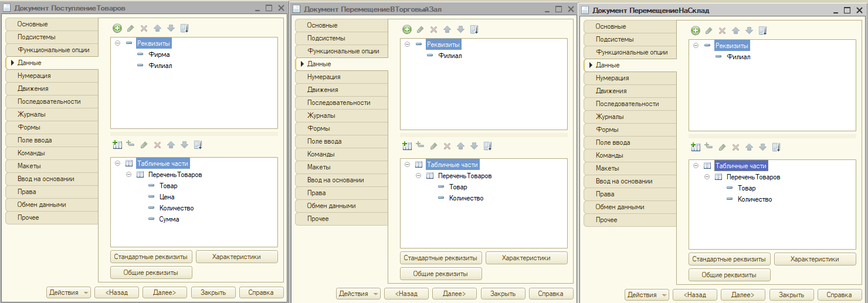Click sort list icon above Реквизиты in ПоступлениеТоваров
Image resolution: width=868 pixels, height=303 pixels.
point(185,28)
